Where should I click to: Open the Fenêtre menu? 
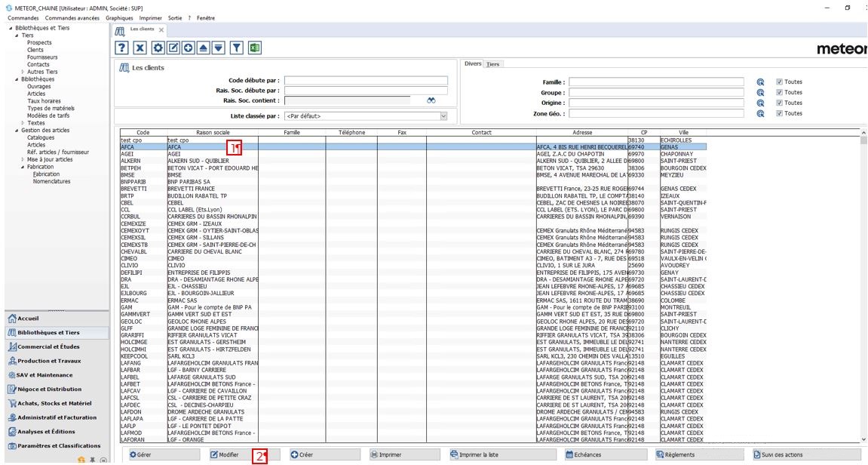[x=205, y=17]
